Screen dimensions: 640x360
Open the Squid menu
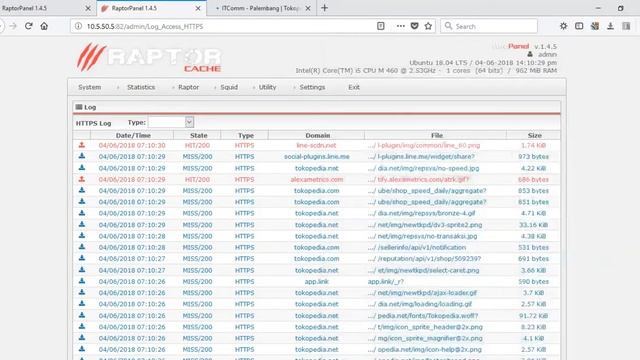[229, 87]
